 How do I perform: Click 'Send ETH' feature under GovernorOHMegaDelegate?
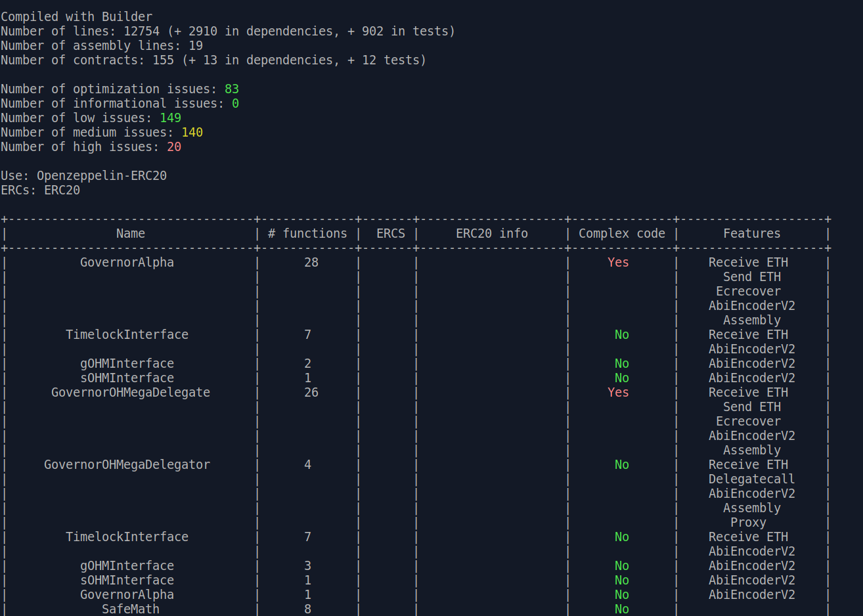[752, 407]
